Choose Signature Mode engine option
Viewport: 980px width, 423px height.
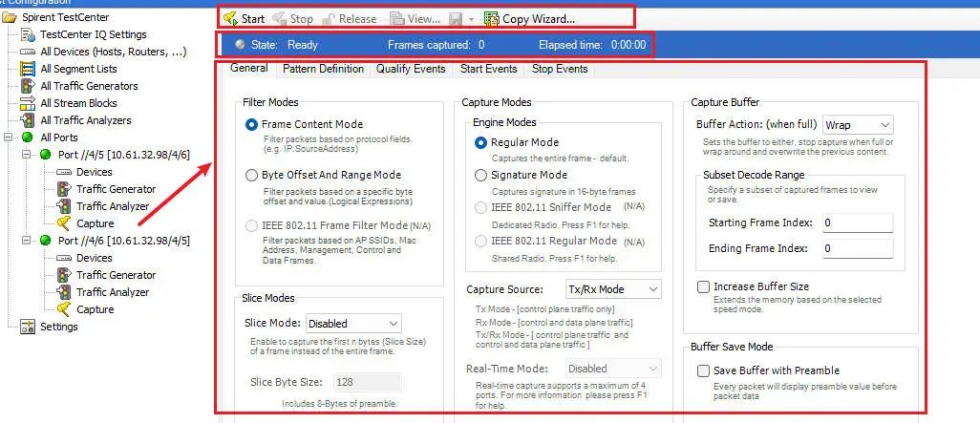(480, 175)
